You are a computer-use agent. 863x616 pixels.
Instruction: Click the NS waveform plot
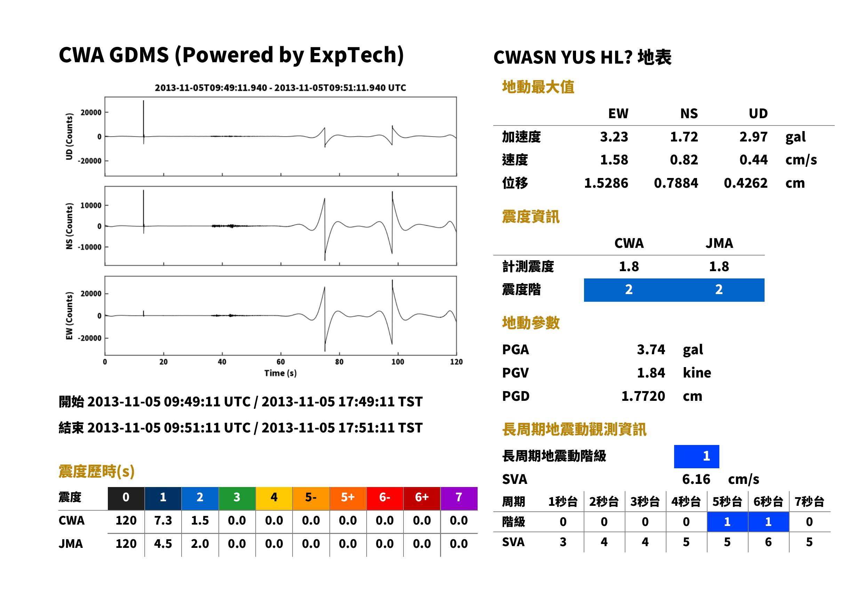coord(280,226)
